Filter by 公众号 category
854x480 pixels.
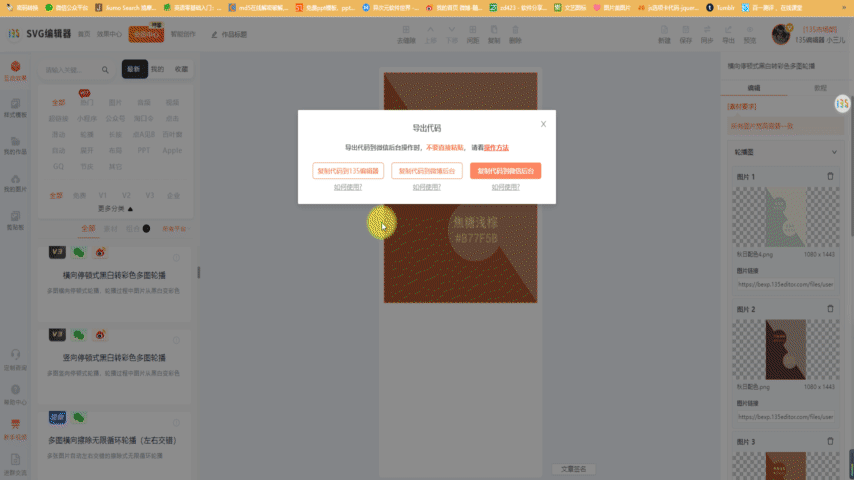click(x=115, y=118)
